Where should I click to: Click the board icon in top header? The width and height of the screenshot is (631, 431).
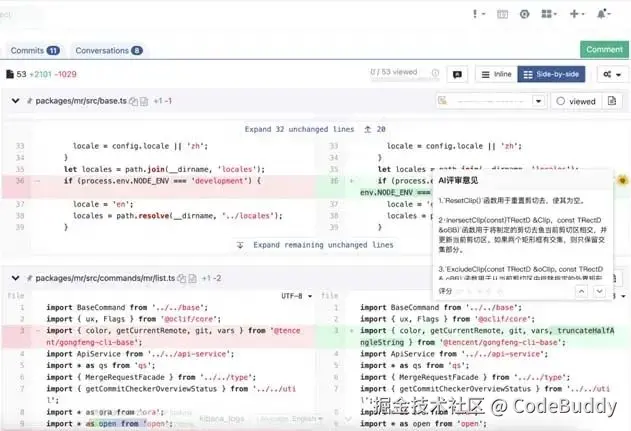[502, 14]
